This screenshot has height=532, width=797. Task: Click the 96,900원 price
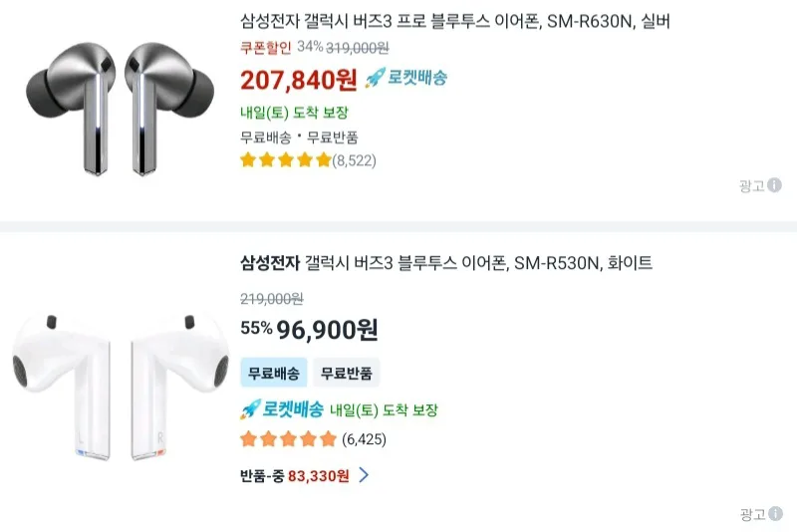(x=328, y=330)
